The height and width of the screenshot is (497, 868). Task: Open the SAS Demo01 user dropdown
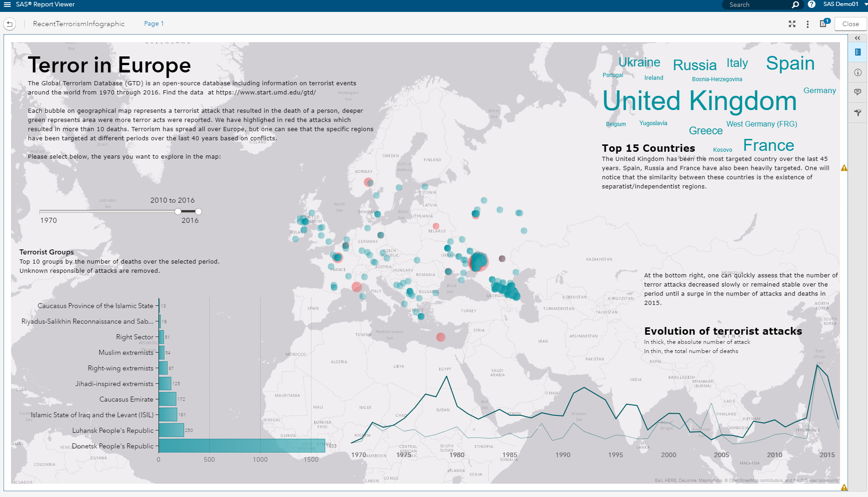[842, 4]
